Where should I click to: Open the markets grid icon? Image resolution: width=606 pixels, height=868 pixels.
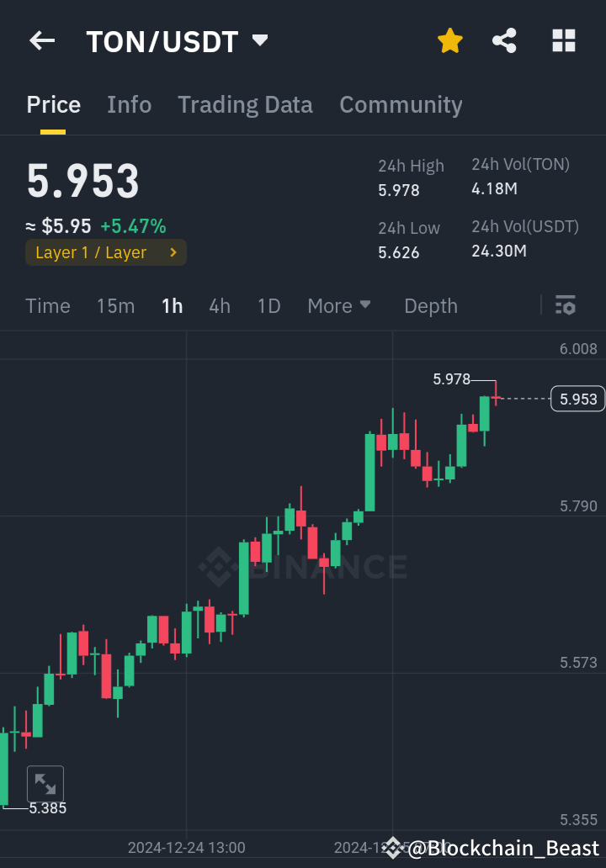point(563,40)
